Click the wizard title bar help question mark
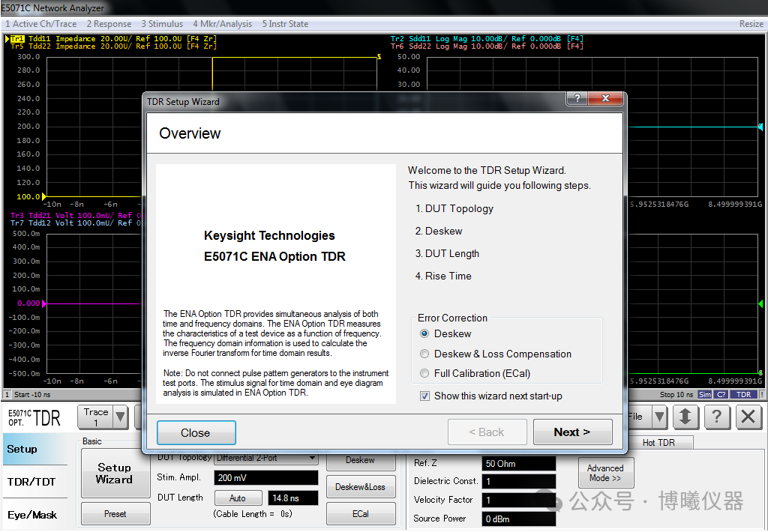Image resolution: width=768 pixels, height=532 pixels. click(x=577, y=98)
